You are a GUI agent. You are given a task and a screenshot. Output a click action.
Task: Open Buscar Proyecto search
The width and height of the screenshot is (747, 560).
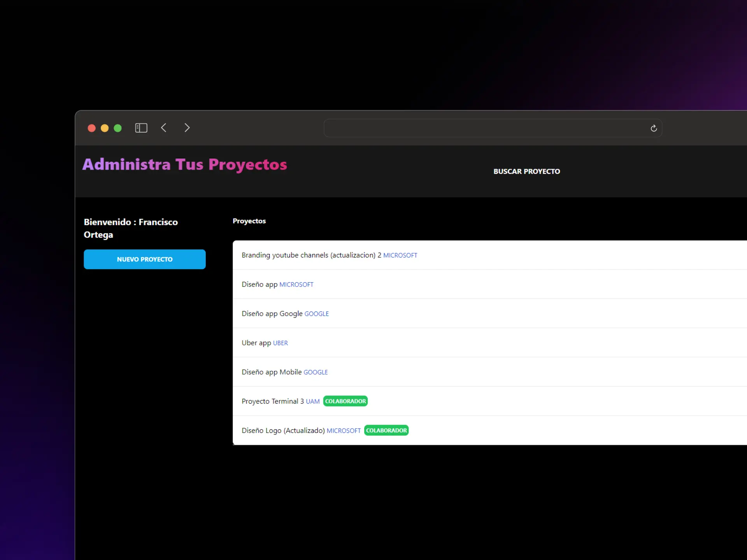click(526, 171)
